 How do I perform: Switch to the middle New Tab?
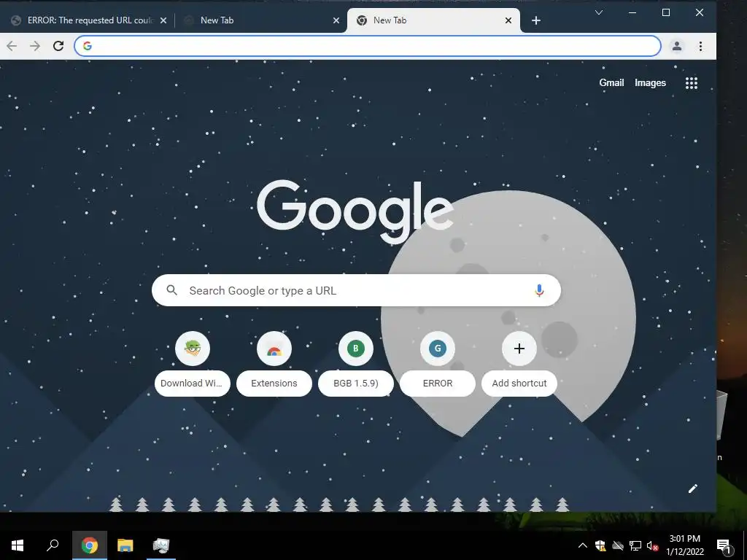[x=261, y=20]
